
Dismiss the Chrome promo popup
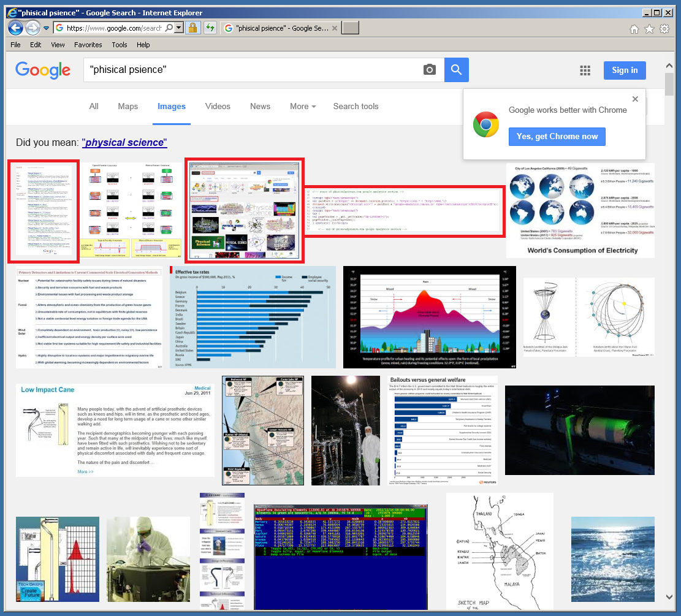tap(635, 99)
